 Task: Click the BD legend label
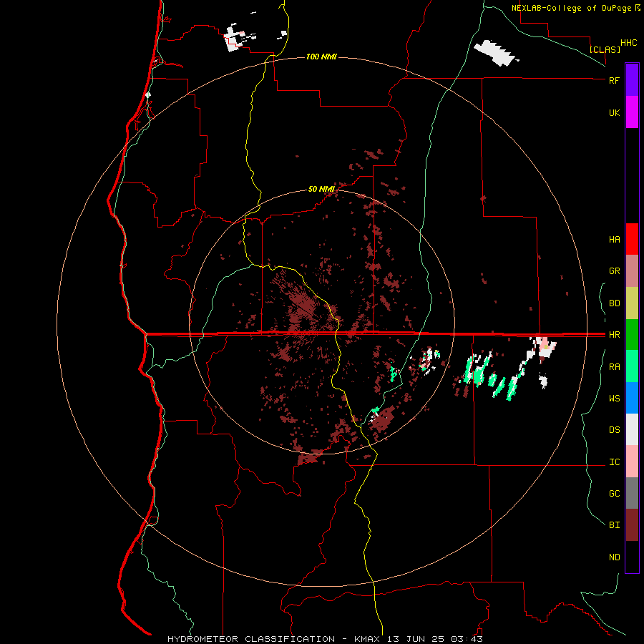(x=614, y=303)
